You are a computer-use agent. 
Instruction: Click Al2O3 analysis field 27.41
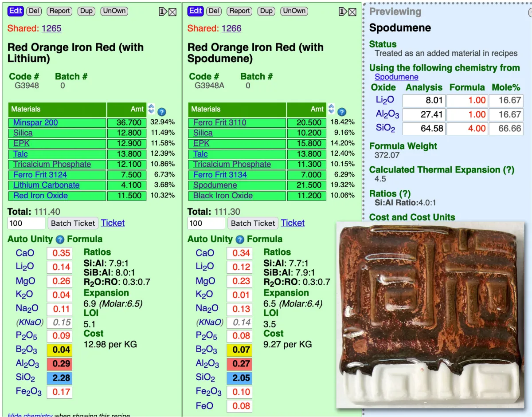point(423,115)
